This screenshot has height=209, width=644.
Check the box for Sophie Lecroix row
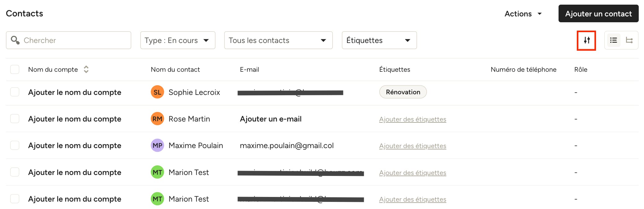point(15,92)
